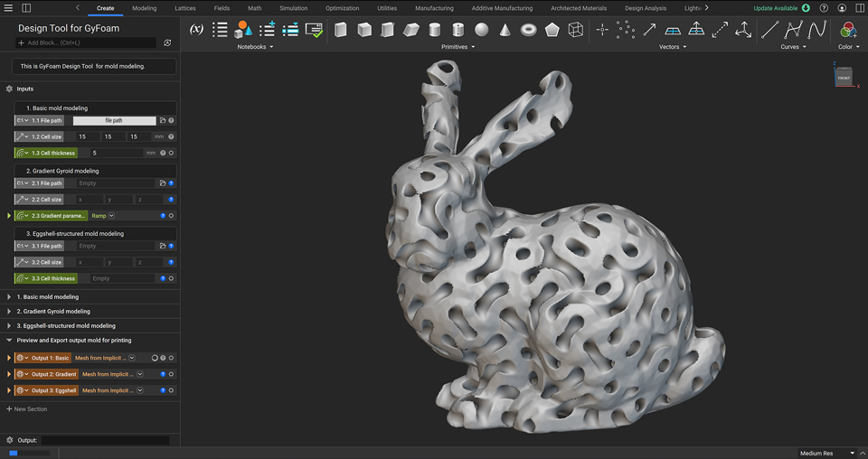Click the coordinate frame axes icon
The image size is (868, 459).
[x=743, y=30]
